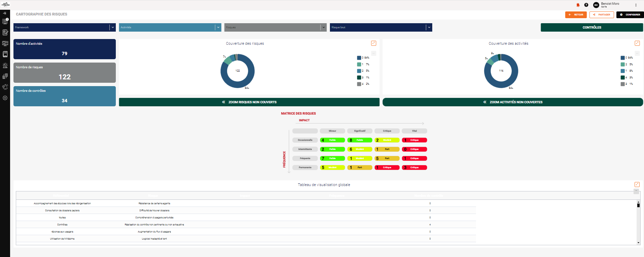Open the Activités dropdown
Image resolution: width=644 pixels, height=257 pixels.
(x=170, y=27)
